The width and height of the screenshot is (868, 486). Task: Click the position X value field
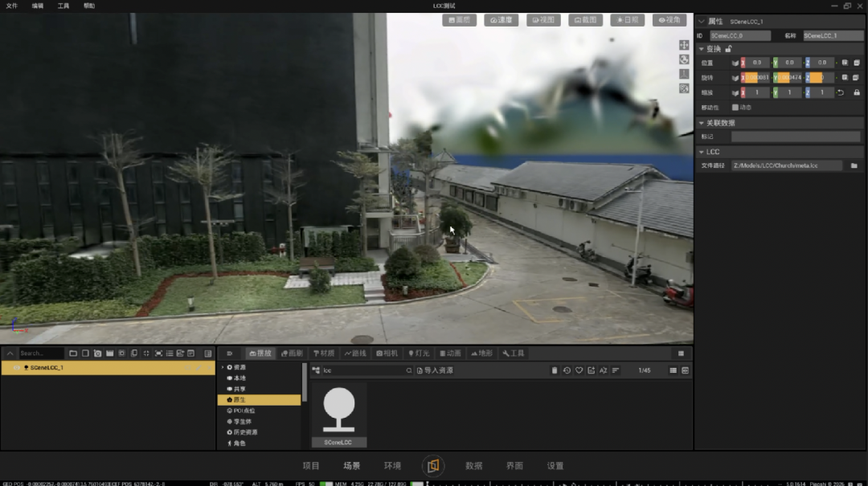pos(757,63)
